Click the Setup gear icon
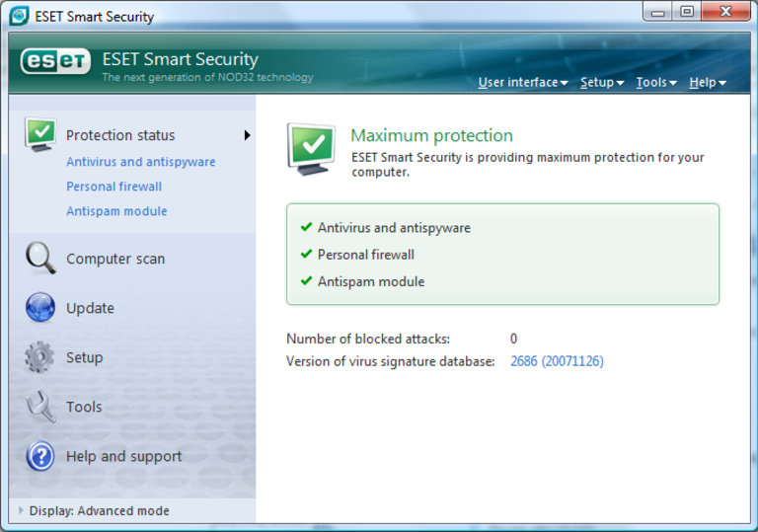Viewport: 758px width, 532px height. 39,357
